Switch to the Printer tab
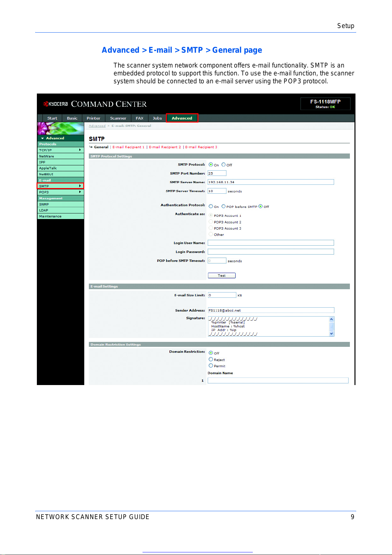 93,118
